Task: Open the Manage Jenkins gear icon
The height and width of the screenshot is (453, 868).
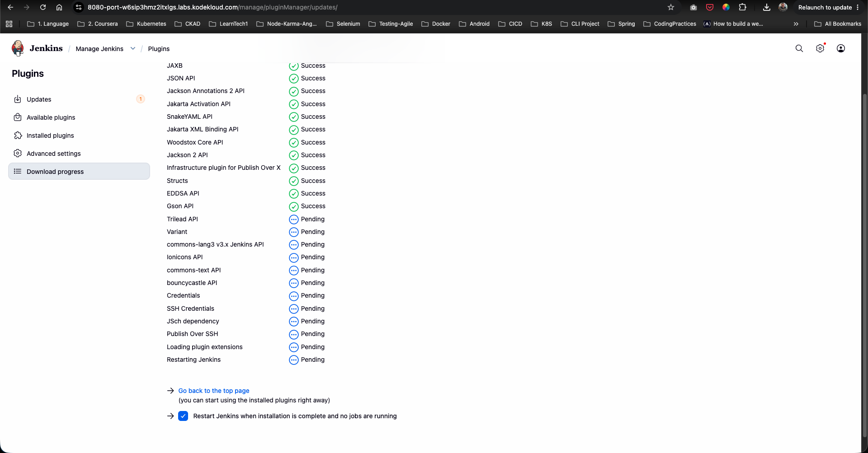Action: pos(820,48)
